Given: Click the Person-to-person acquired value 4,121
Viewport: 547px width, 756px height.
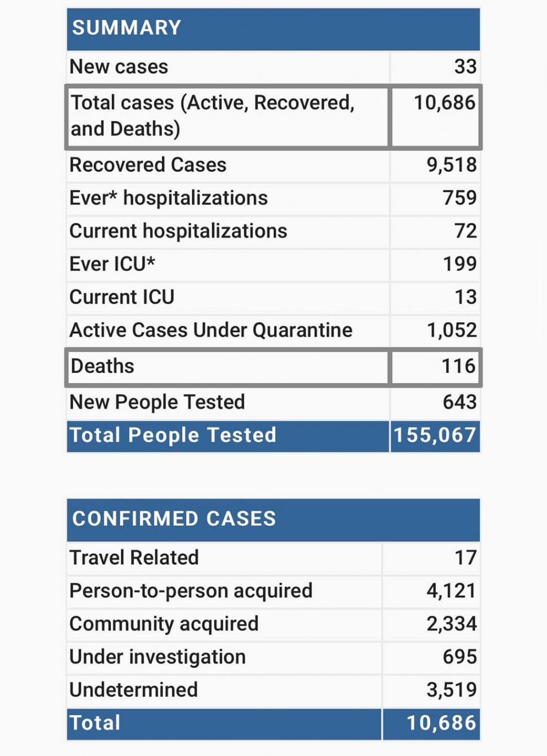Looking at the screenshot, I should pyautogui.click(x=451, y=591).
